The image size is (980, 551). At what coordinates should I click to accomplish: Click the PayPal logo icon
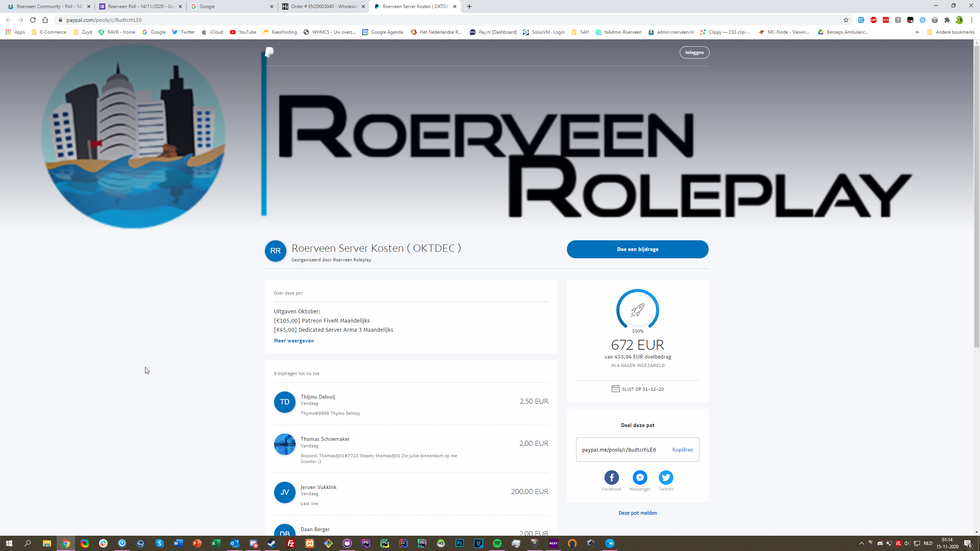point(269,52)
